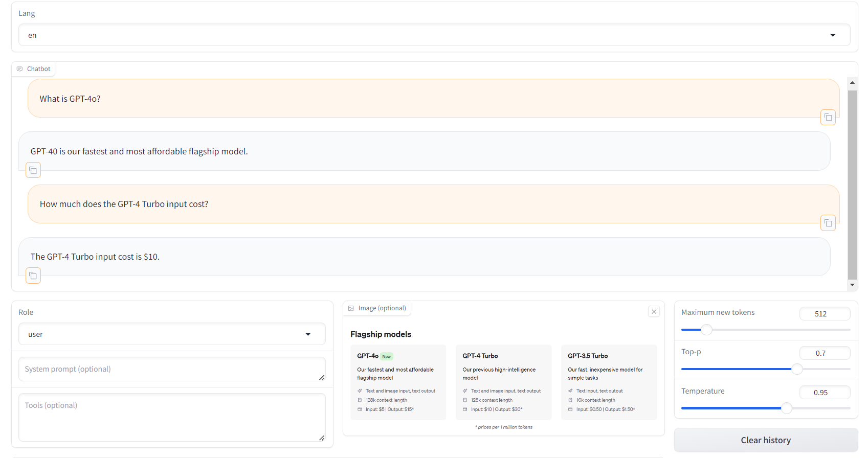The image size is (868, 458).
Task: Copy the 'What is GPT-4o?' message
Action: click(828, 118)
